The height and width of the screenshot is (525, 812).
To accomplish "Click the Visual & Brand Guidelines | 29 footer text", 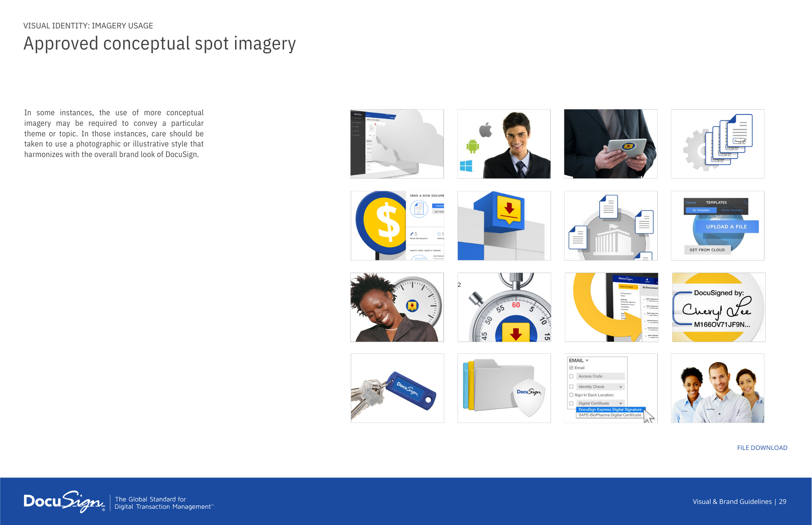I will [x=739, y=502].
